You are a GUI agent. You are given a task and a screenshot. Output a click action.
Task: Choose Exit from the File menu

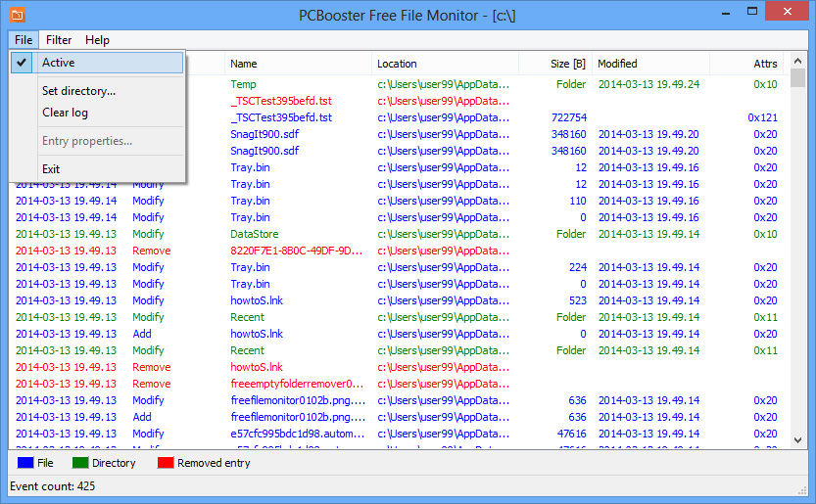(x=51, y=169)
